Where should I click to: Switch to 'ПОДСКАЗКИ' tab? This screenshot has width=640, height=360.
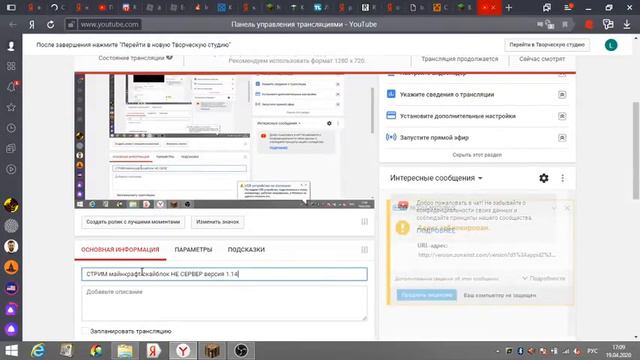[x=246, y=249]
